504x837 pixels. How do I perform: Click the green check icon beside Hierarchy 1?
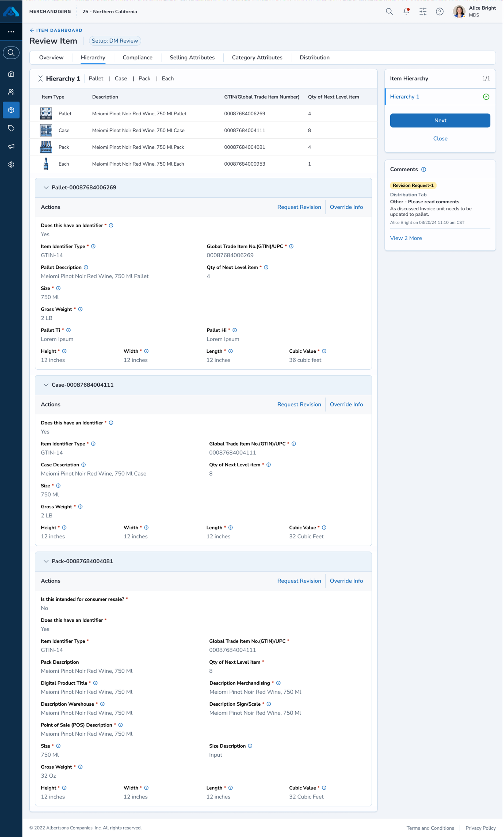coord(486,97)
